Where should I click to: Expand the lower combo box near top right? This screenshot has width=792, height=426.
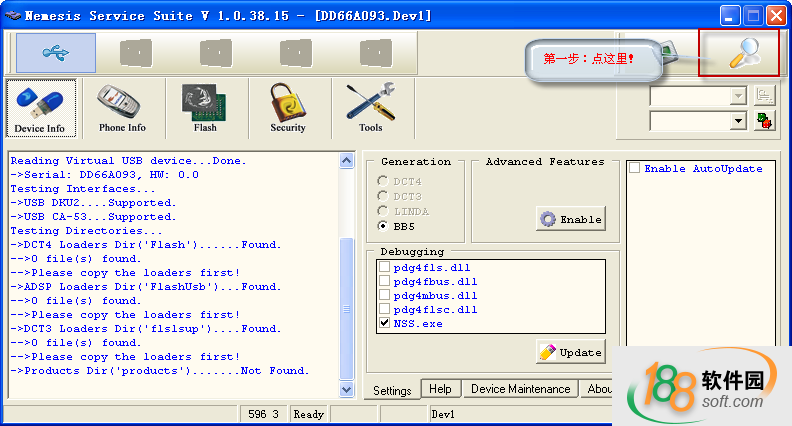739,121
